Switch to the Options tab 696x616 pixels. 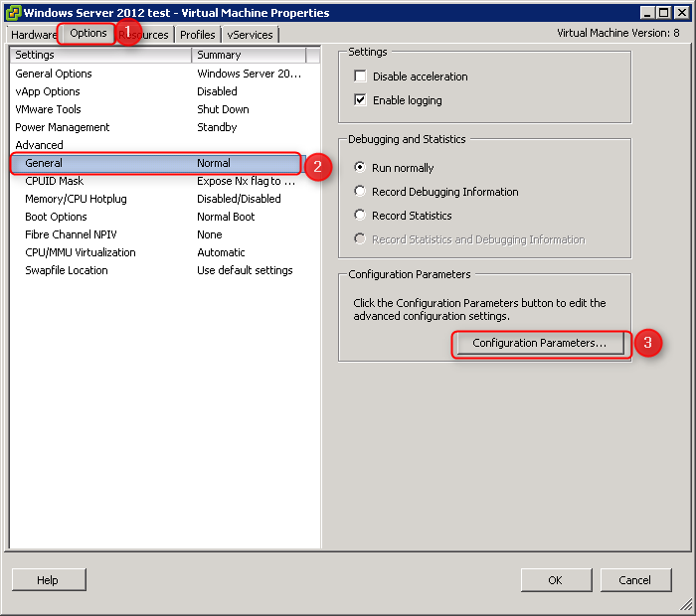pyautogui.click(x=88, y=33)
